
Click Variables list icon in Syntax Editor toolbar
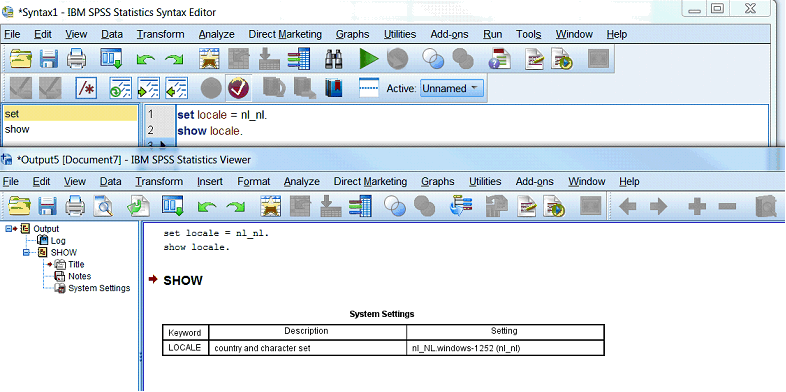[x=299, y=59]
